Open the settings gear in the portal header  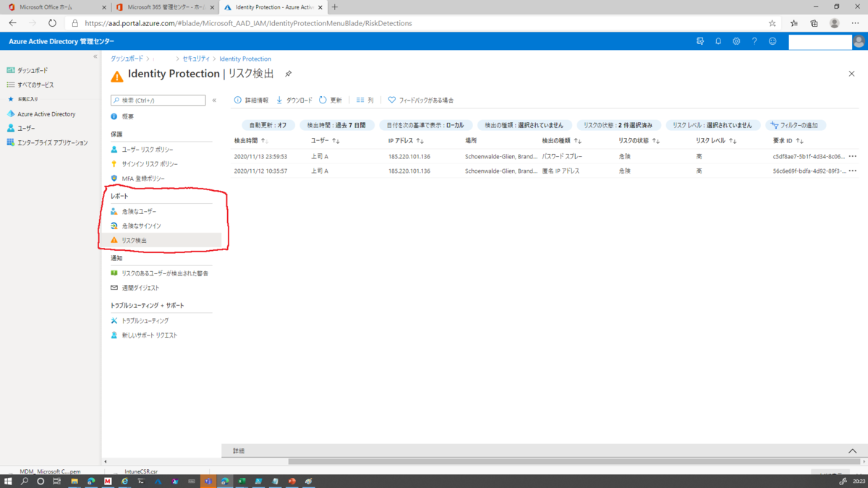(x=736, y=41)
